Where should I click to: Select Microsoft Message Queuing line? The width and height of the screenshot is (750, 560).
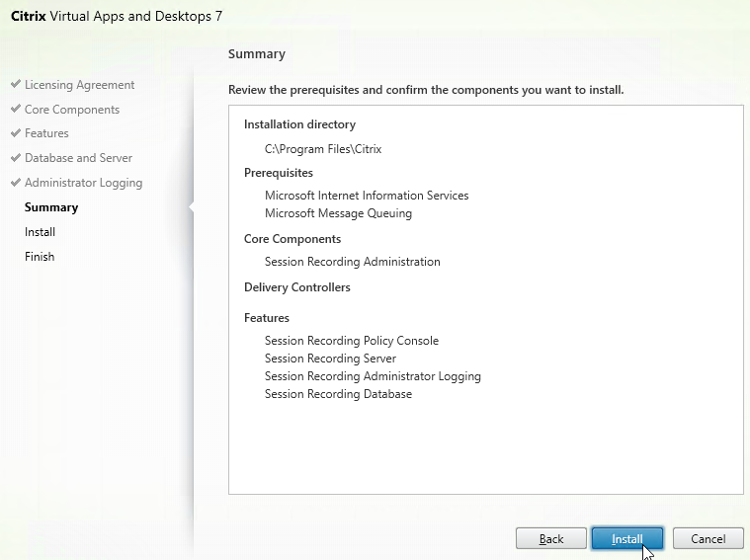pos(338,213)
